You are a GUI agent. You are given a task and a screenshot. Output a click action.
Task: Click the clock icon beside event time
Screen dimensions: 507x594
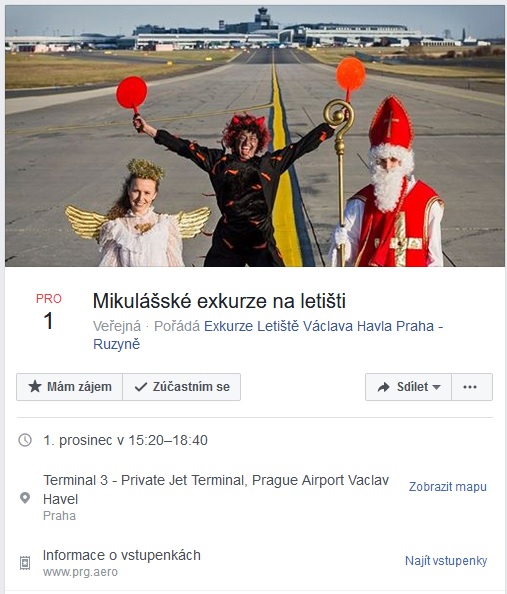(25, 440)
